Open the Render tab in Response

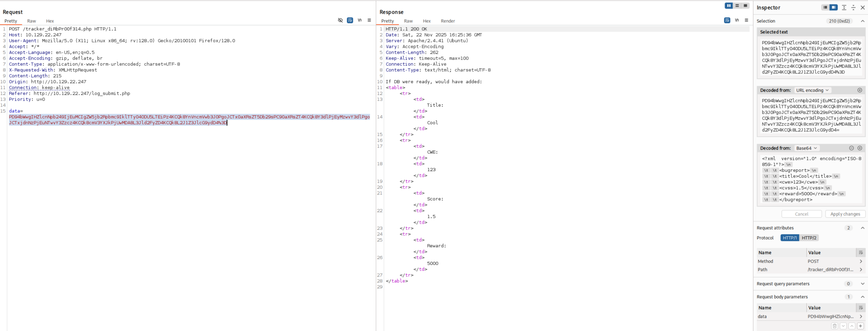pos(448,21)
